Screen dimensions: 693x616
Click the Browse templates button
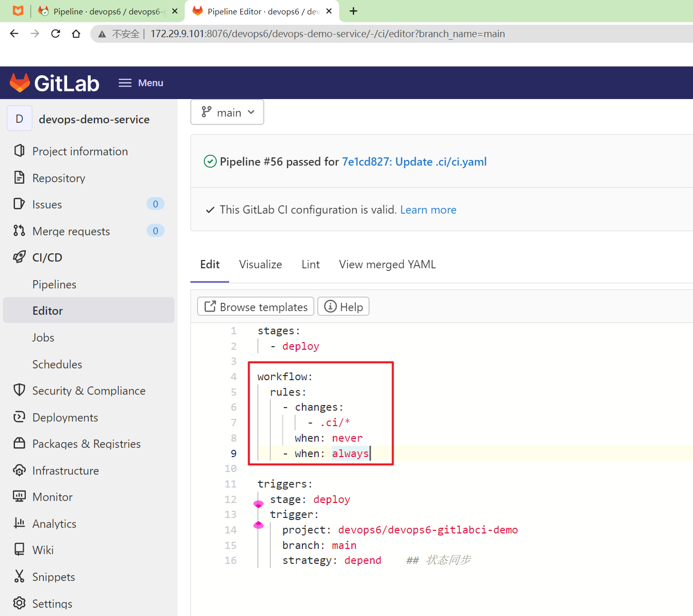click(256, 306)
